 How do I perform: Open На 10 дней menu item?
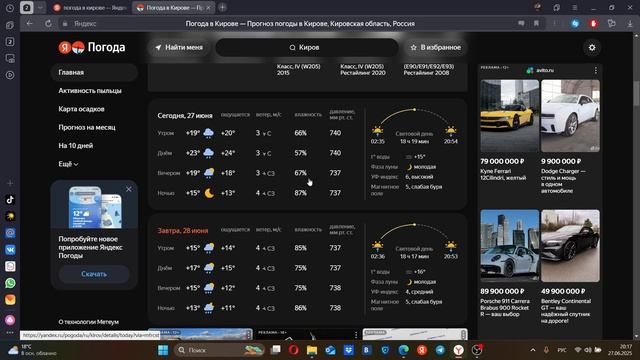click(76, 146)
